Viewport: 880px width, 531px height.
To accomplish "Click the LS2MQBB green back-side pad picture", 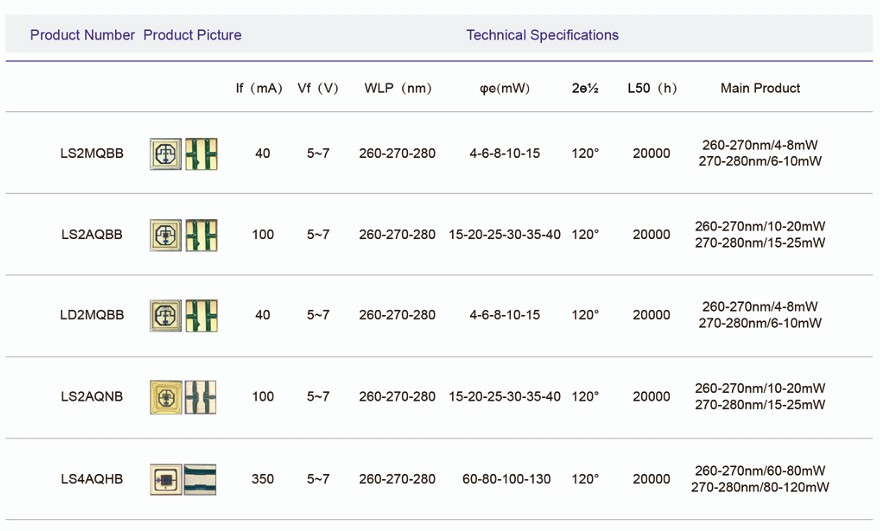I will pos(202,153).
